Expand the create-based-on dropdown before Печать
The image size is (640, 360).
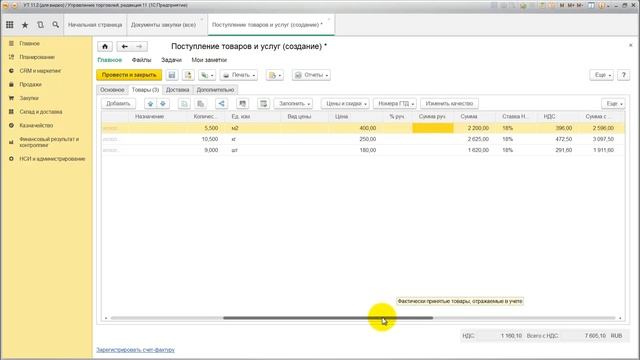coord(207,75)
